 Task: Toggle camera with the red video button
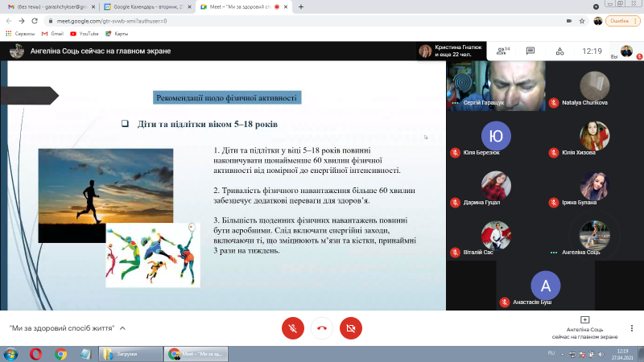click(351, 328)
